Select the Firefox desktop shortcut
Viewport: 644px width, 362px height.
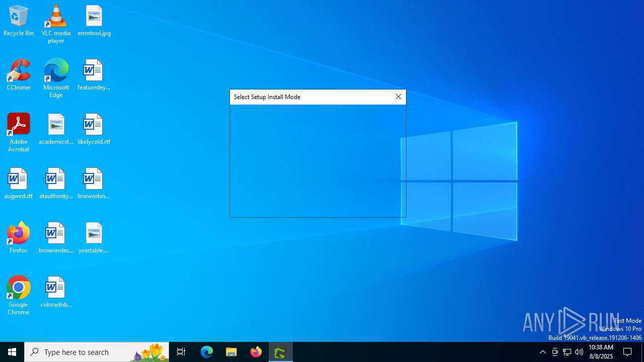point(19,238)
